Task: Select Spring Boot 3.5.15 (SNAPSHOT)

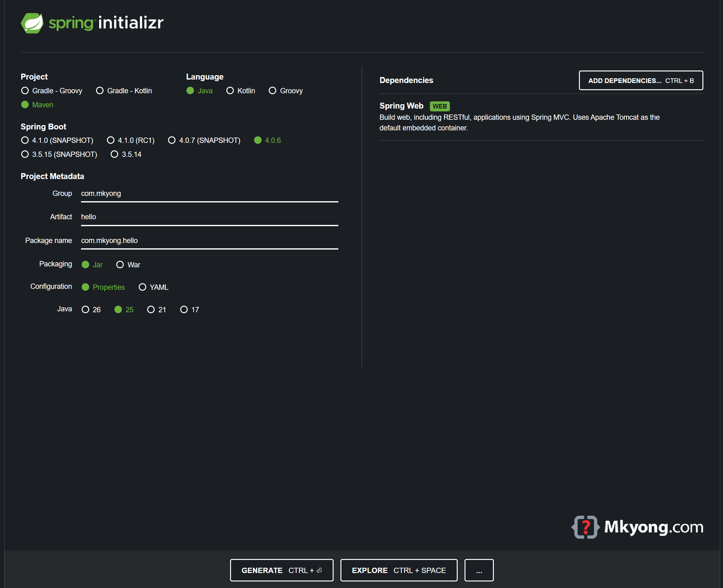Action: coord(59,154)
